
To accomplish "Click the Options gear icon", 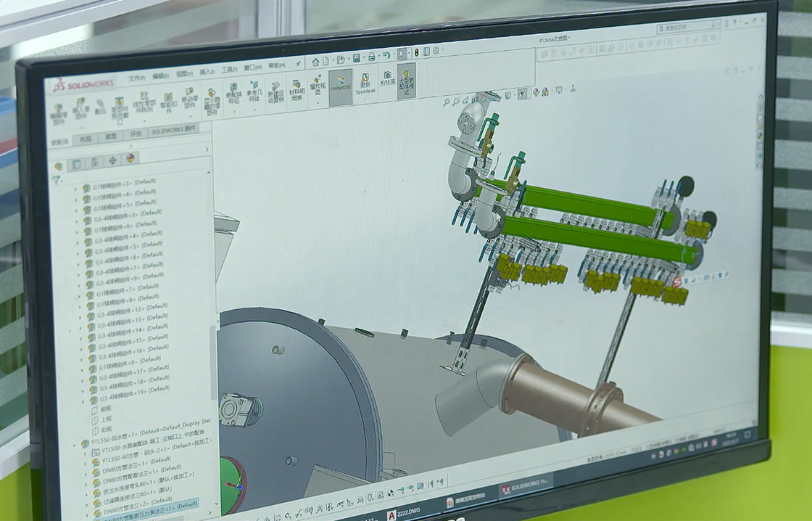I will coord(436,51).
